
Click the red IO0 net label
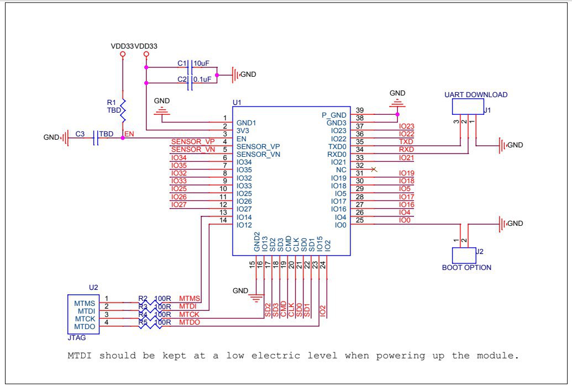[405, 220]
